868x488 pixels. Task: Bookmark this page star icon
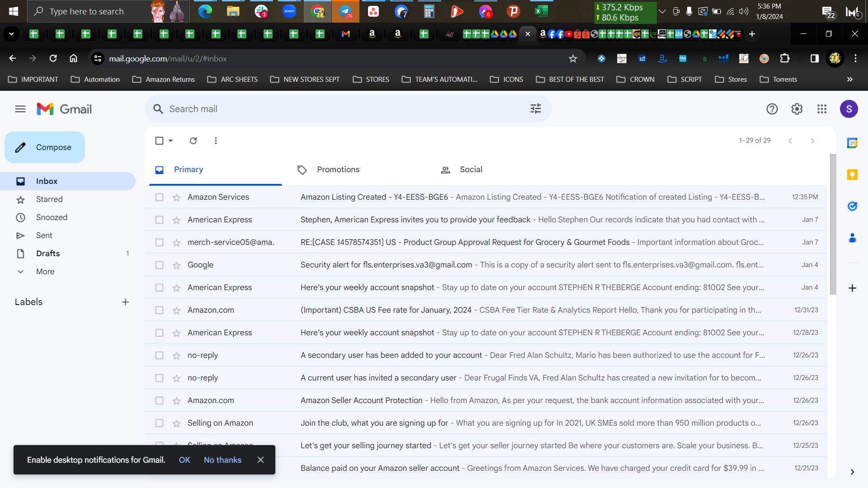(x=573, y=58)
